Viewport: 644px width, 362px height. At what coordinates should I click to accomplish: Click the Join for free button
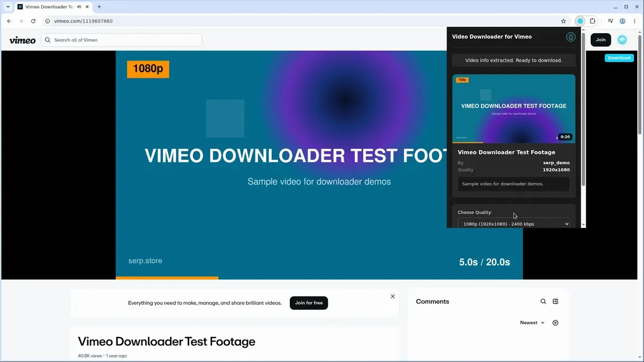[309, 303]
